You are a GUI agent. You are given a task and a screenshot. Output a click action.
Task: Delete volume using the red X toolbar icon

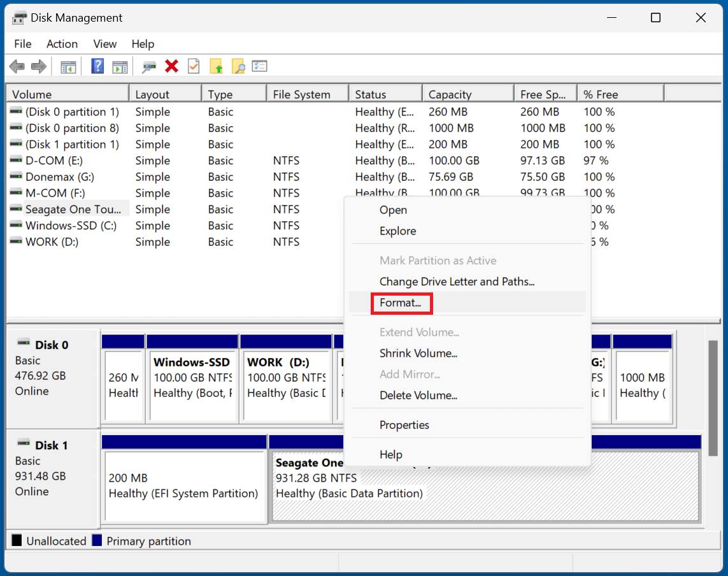tap(171, 66)
